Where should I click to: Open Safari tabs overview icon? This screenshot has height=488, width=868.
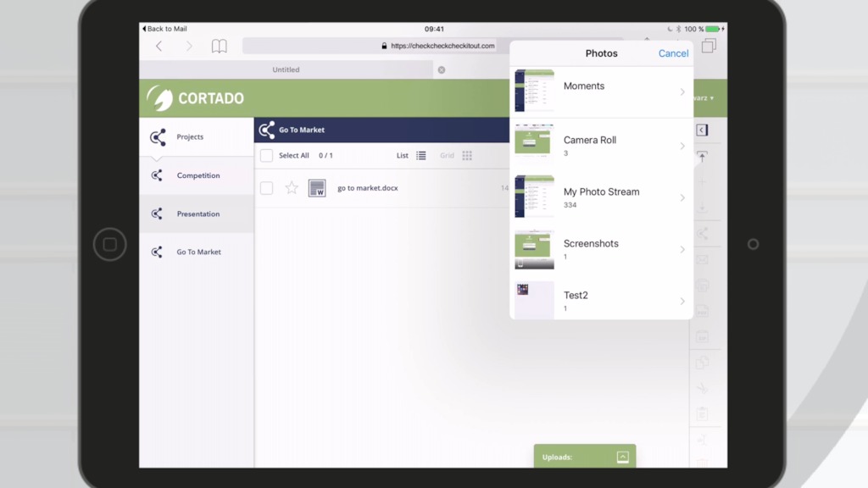[709, 46]
